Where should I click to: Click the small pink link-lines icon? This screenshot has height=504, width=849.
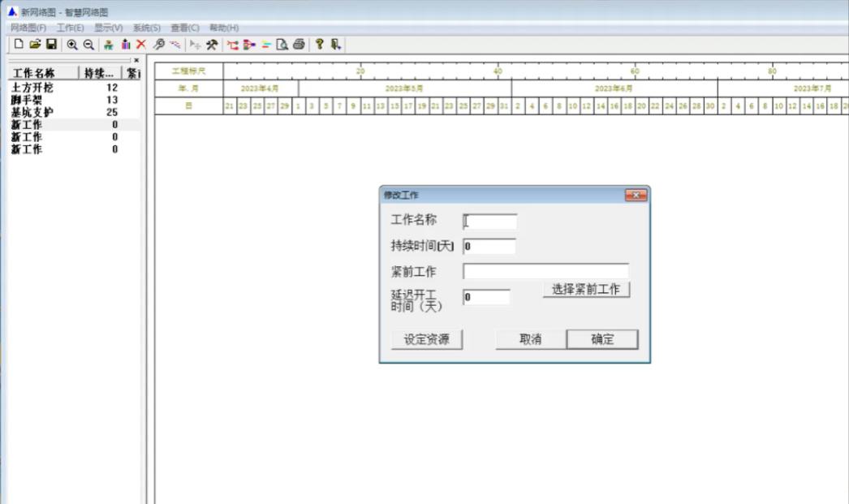click(175, 45)
